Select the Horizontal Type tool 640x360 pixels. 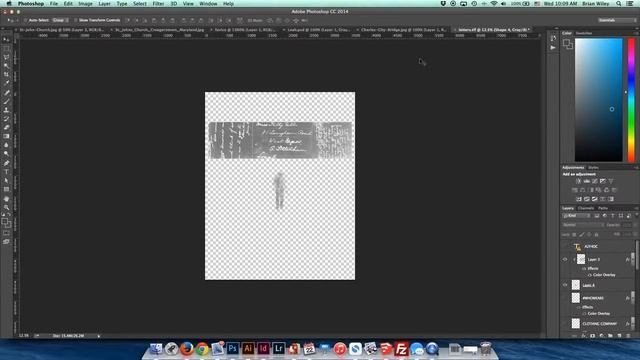pos(6,172)
